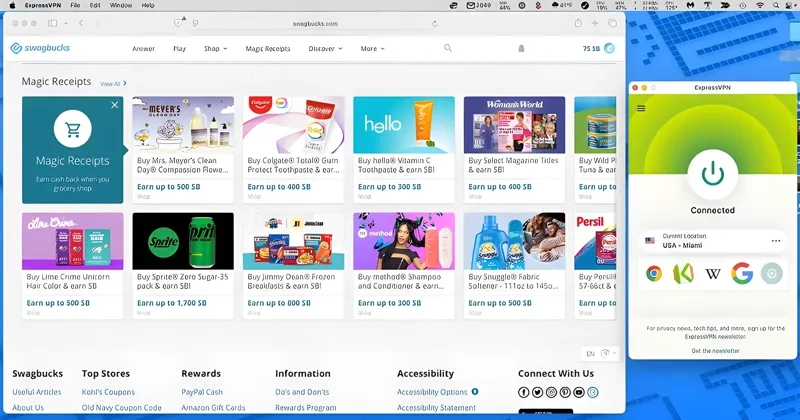Open the Colgate Total toothpaste offer
The width and height of the screenshot is (800, 420).
tap(293, 150)
